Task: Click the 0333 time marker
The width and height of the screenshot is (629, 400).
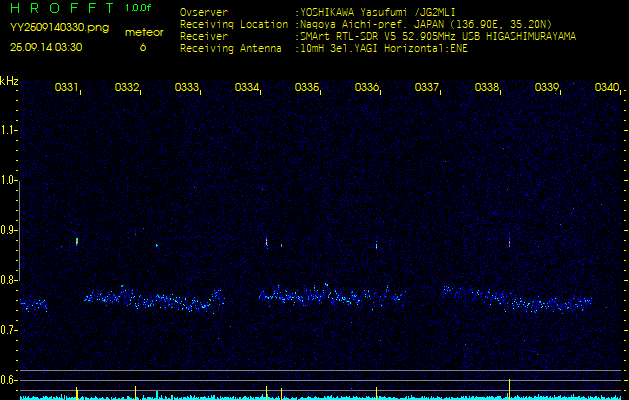Action: click(186, 88)
